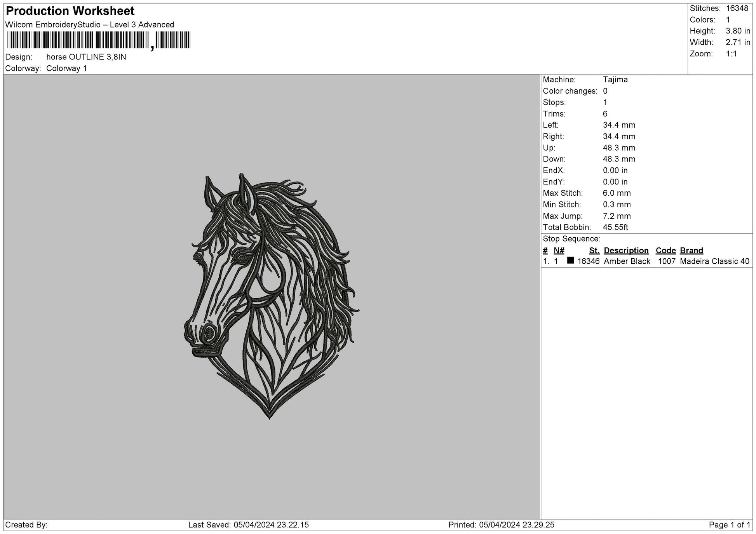The height and width of the screenshot is (534, 756).
Task: Click the Brand column header
Action: coord(691,250)
